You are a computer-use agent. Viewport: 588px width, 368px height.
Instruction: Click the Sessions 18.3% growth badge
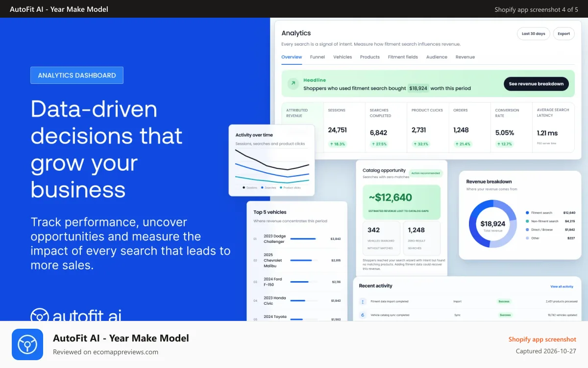click(338, 144)
